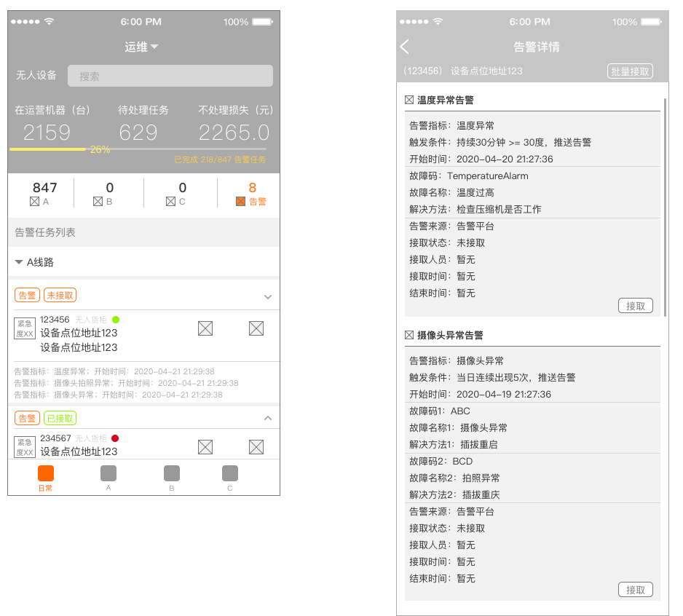Focus the 搜索 input field

(170, 76)
